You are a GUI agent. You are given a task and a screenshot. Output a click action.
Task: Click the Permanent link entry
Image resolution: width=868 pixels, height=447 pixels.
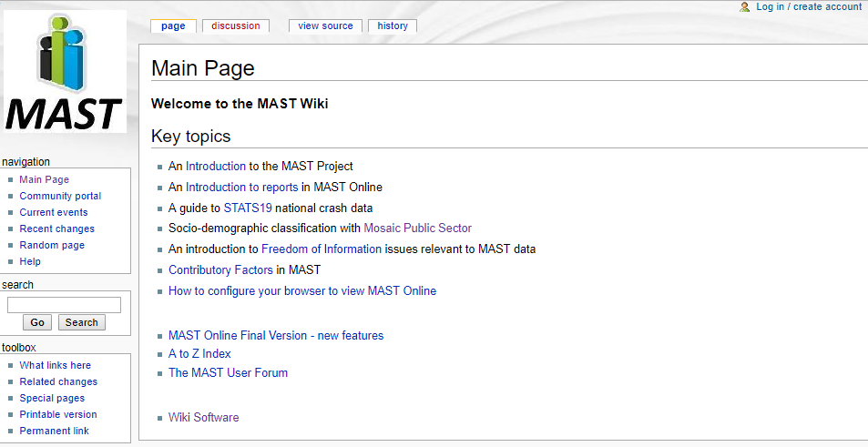tap(55, 431)
